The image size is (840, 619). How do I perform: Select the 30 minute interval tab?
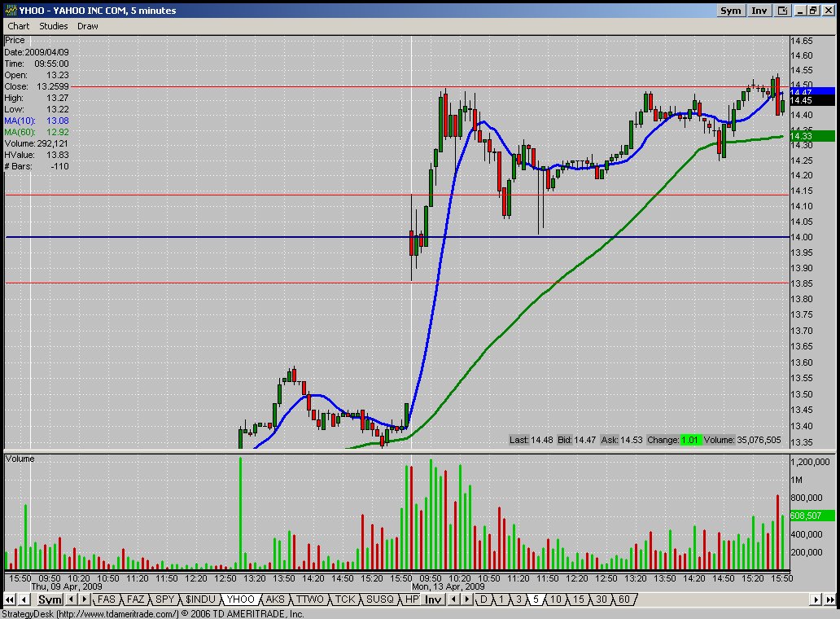(602, 599)
